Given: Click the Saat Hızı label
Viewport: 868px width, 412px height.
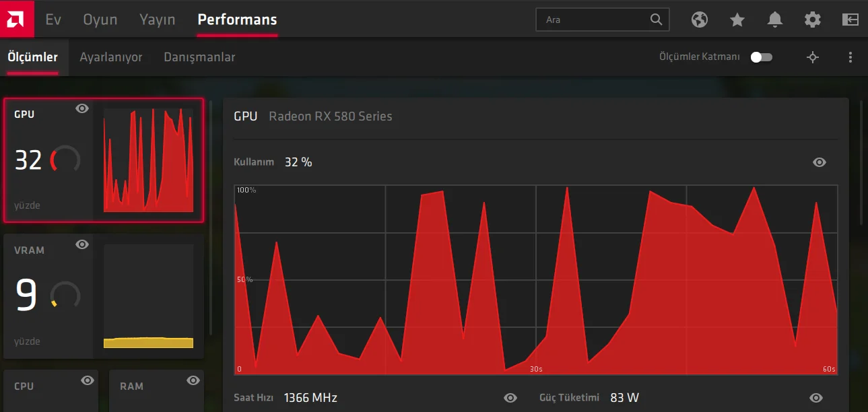Looking at the screenshot, I should (253, 398).
